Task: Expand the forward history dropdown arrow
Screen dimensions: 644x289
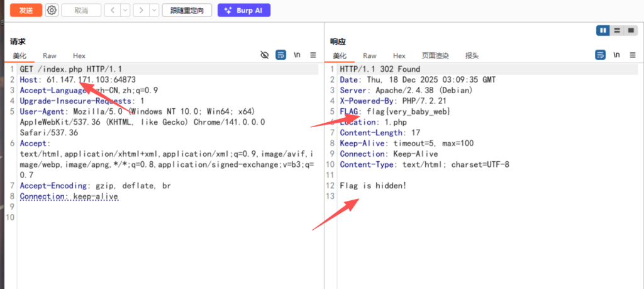Action: (x=155, y=11)
